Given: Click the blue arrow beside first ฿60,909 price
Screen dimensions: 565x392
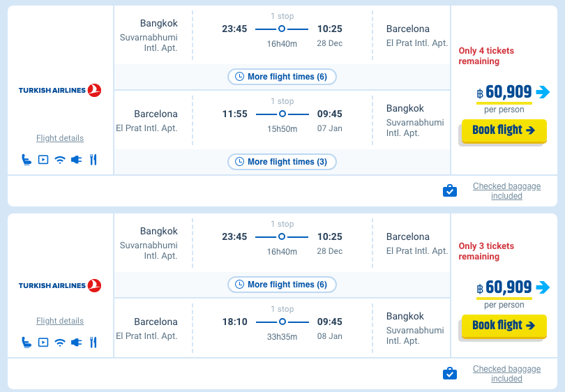Looking at the screenshot, I should (x=543, y=92).
